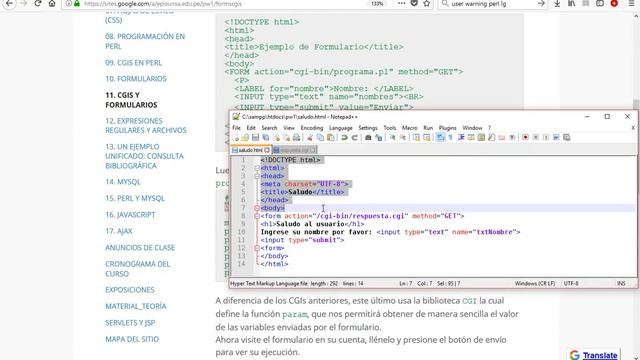The height and width of the screenshot is (360, 640).
Task: Click the browser Reload button
Action: (38, 3)
